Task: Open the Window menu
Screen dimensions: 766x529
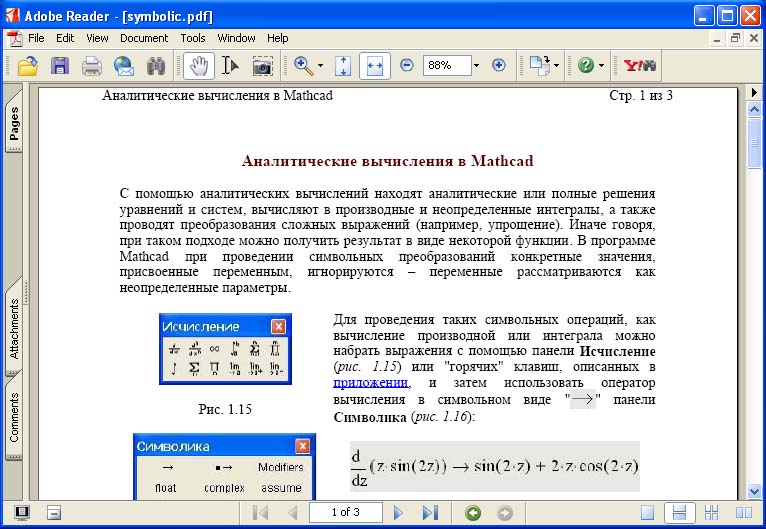Action: pos(236,38)
